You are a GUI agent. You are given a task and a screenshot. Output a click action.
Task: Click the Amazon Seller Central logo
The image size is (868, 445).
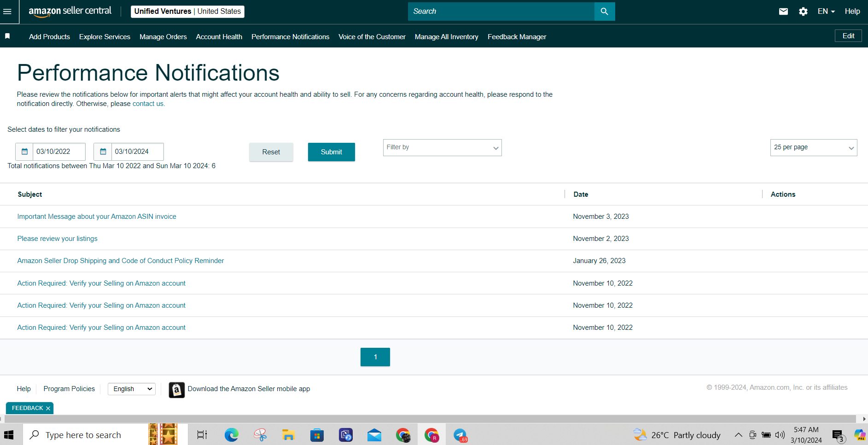pos(70,12)
